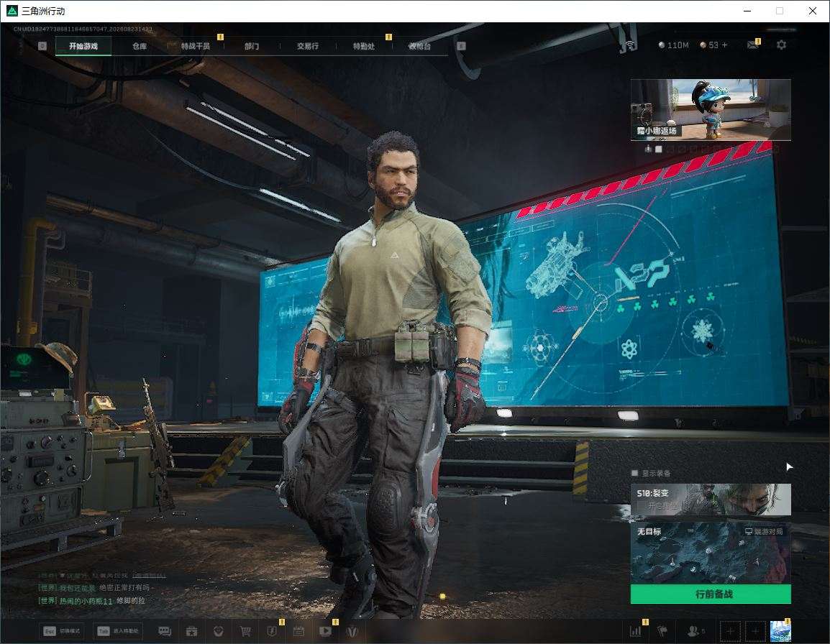Open the badge emblem icon

pyautogui.click(x=218, y=631)
